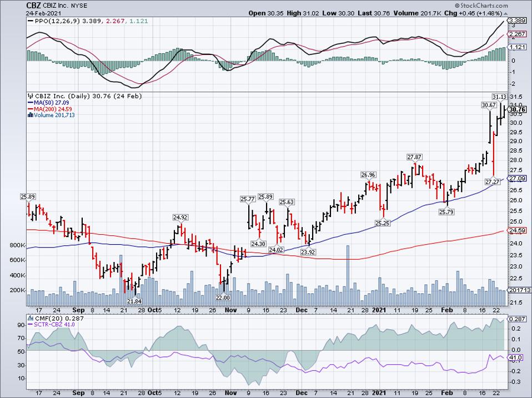Click the MA(200) 24.59 legend entry
Image resolution: width=532 pixels, height=398 pixels.
(x=53, y=109)
